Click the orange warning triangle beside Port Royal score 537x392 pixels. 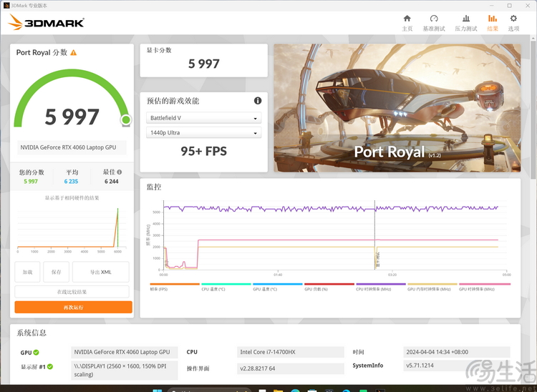[x=74, y=53]
